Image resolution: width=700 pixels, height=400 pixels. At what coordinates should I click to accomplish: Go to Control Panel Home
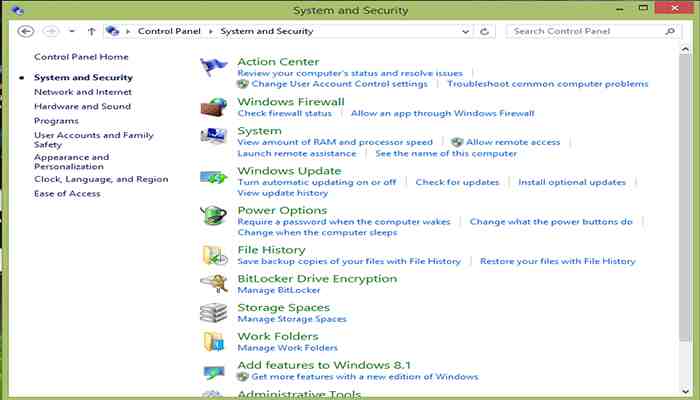pos(81,57)
